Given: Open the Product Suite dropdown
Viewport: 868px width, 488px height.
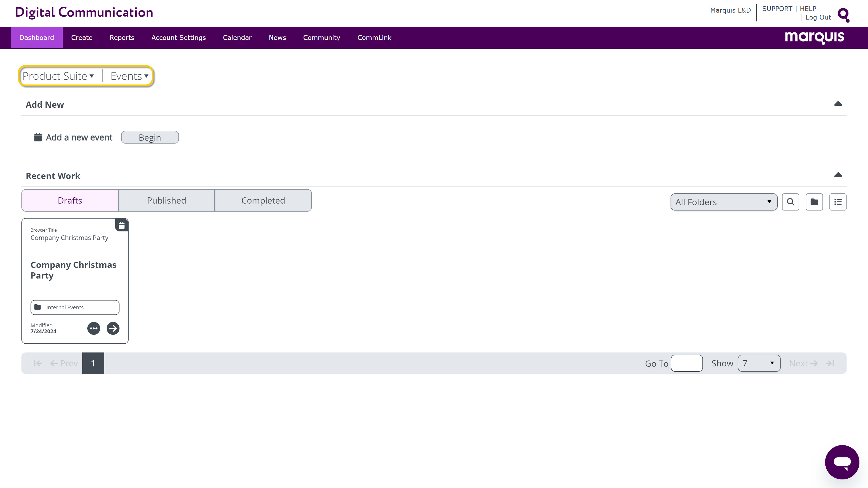Looking at the screenshot, I should point(58,76).
